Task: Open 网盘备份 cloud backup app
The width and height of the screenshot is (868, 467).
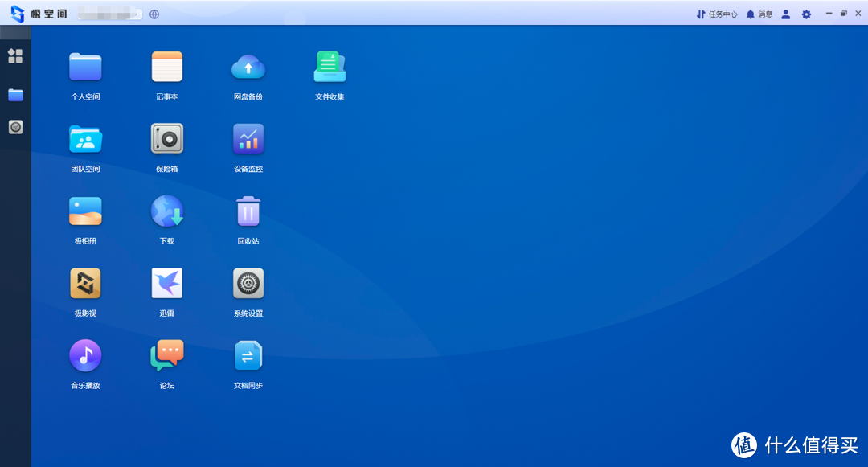Action: (248, 68)
